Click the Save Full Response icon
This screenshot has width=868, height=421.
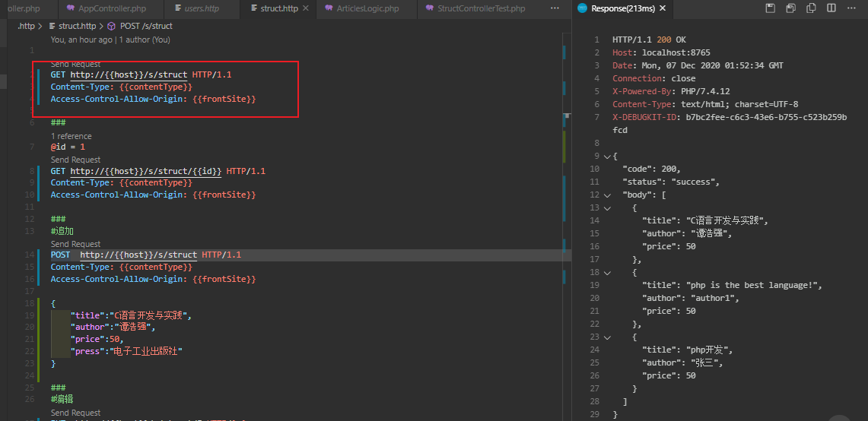(x=771, y=8)
